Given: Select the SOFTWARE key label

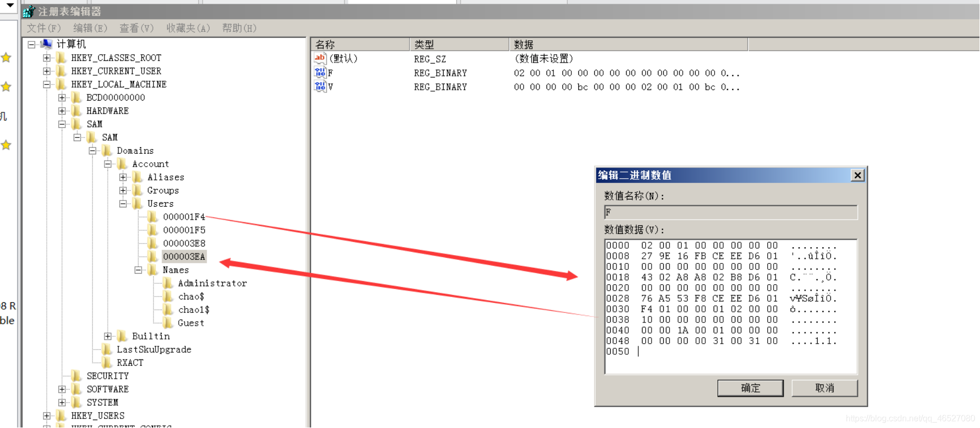Looking at the screenshot, I should [x=108, y=389].
